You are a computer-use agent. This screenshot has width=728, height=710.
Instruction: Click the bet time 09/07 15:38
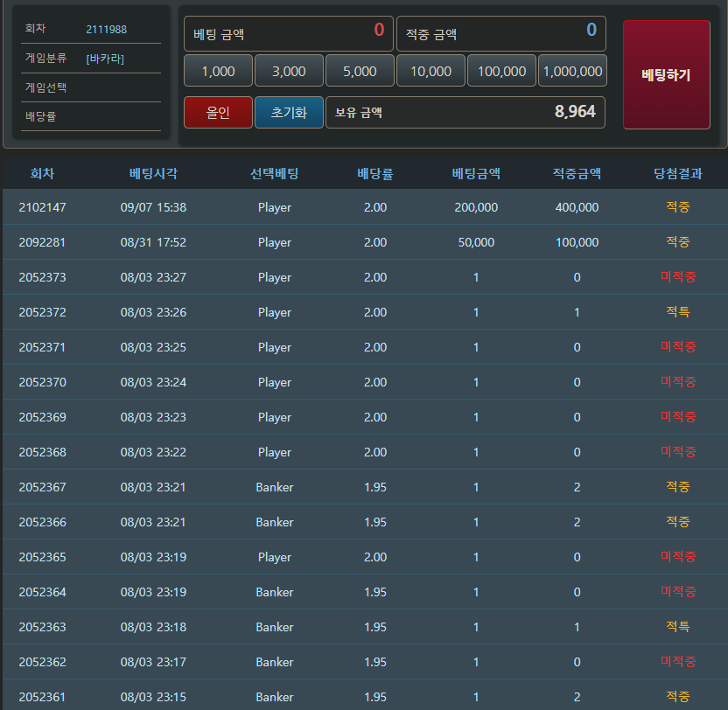coord(153,207)
